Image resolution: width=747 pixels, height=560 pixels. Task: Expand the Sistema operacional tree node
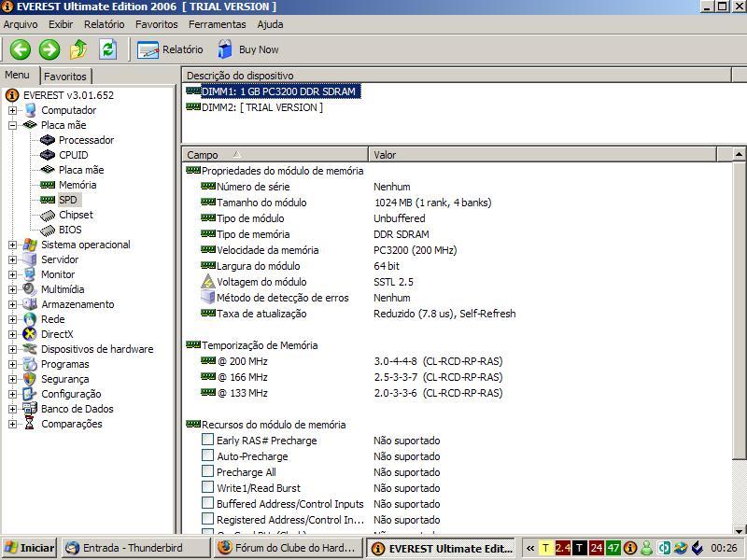[12, 245]
